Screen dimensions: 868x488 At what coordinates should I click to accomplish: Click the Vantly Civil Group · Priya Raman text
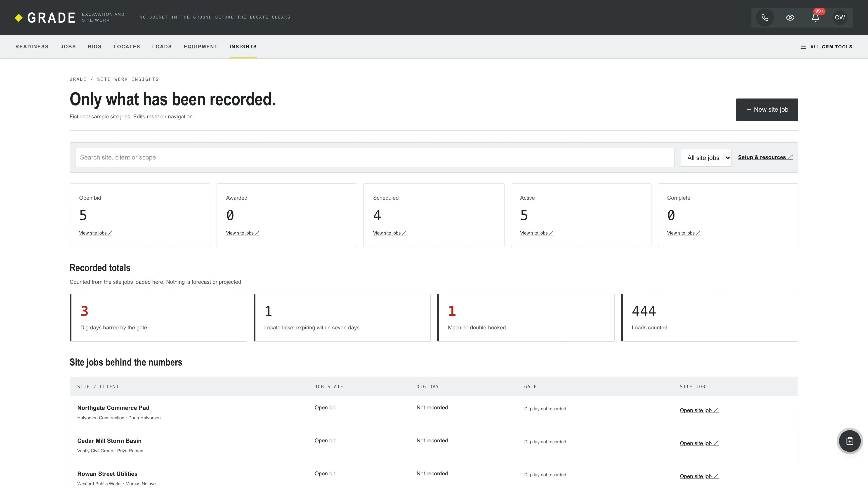[110, 451]
